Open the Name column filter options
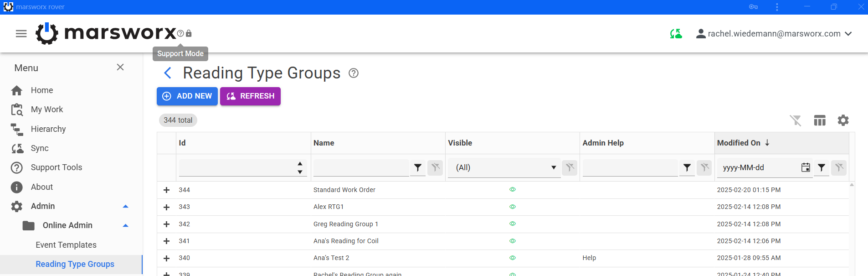The width and height of the screenshot is (868, 276). click(418, 168)
